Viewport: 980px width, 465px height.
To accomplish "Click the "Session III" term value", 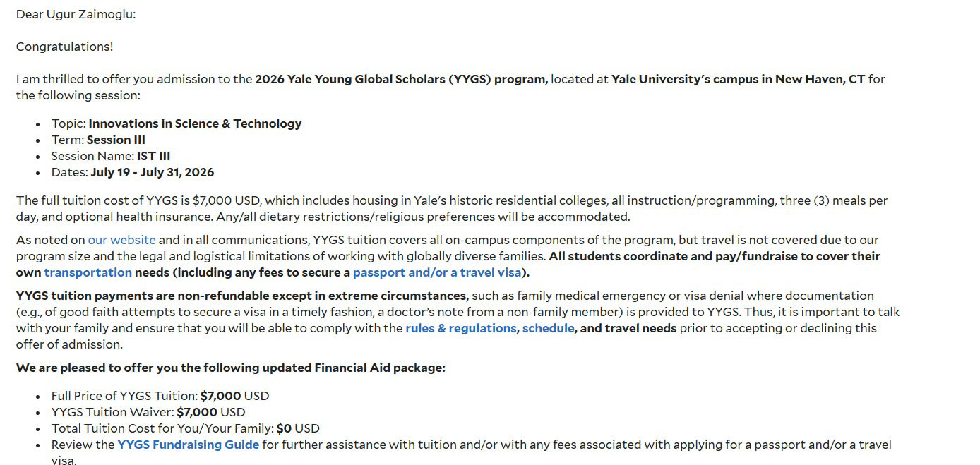I will coord(116,140).
